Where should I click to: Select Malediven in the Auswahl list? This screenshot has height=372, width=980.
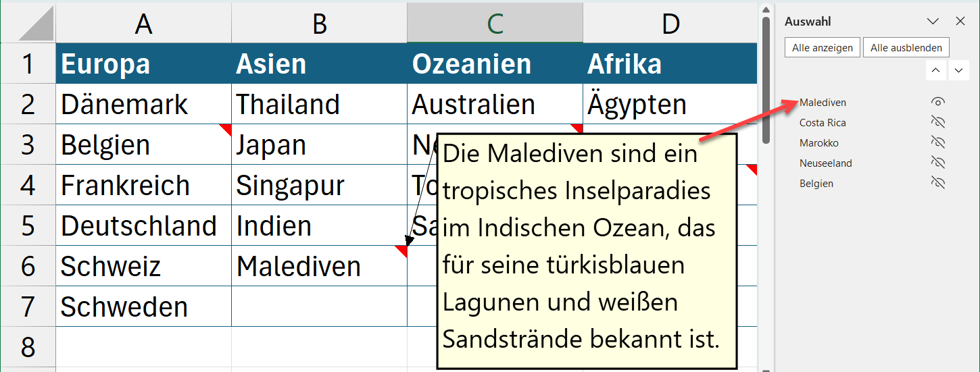click(823, 103)
